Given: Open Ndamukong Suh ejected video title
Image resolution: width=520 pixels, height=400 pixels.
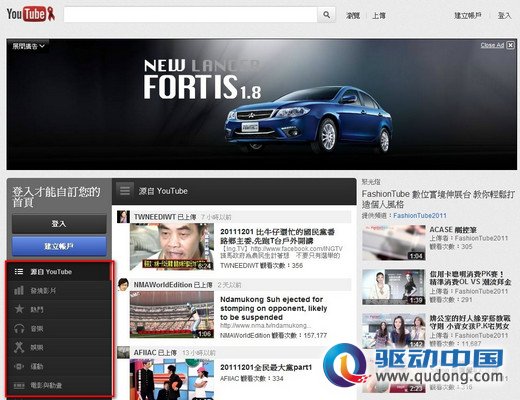Looking at the screenshot, I should click(x=273, y=308).
